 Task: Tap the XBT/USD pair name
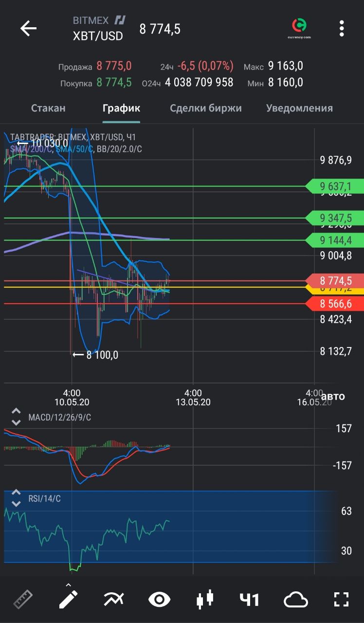98,36
